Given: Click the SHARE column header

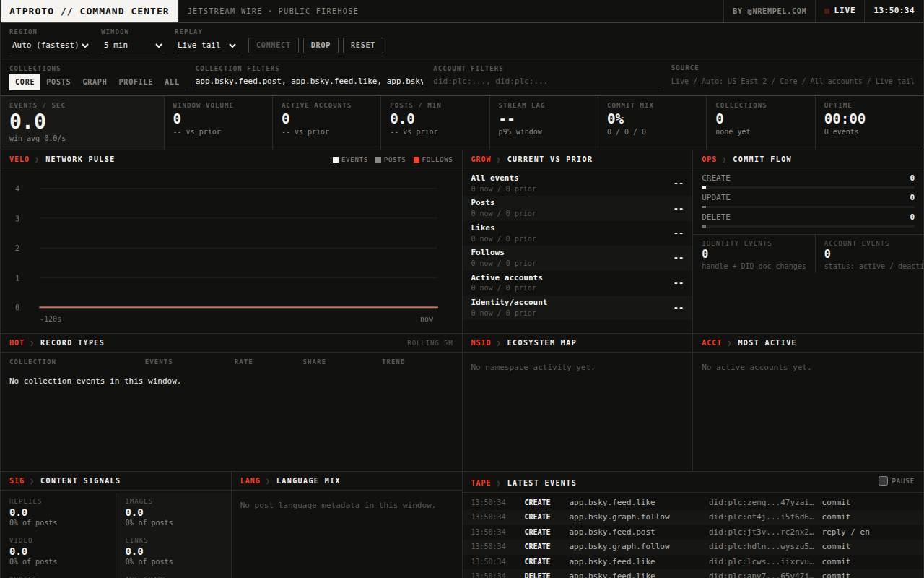Looking at the screenshot, I should coord(314,362).
